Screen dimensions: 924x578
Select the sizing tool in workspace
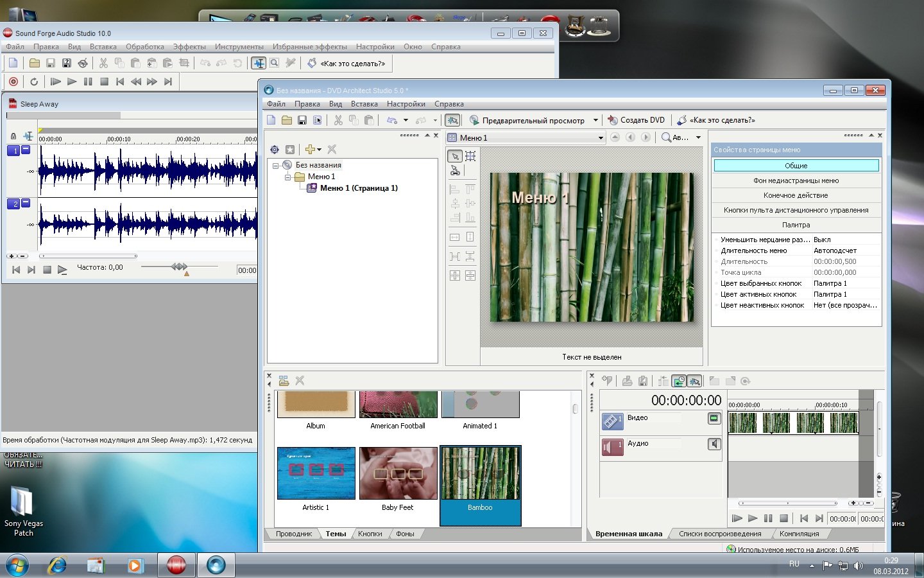coord(470,156)
